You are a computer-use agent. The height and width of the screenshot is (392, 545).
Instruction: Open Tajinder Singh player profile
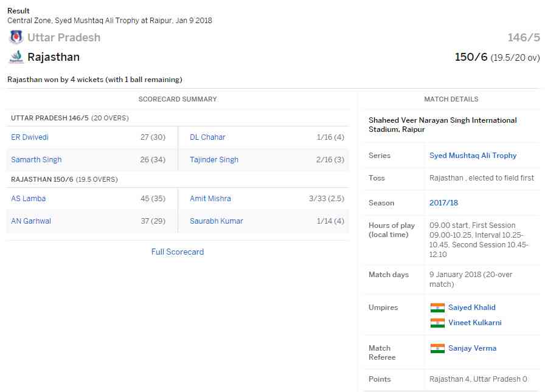[x=214, y=160]
